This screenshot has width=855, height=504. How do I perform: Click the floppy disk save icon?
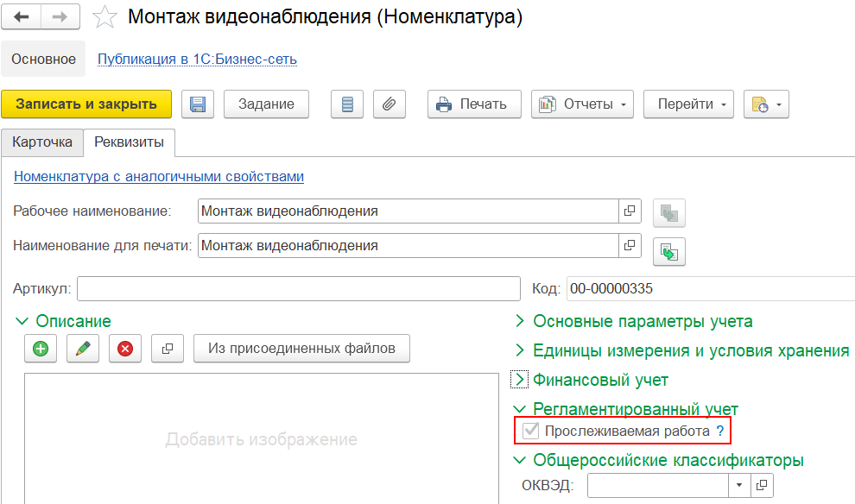197,104
